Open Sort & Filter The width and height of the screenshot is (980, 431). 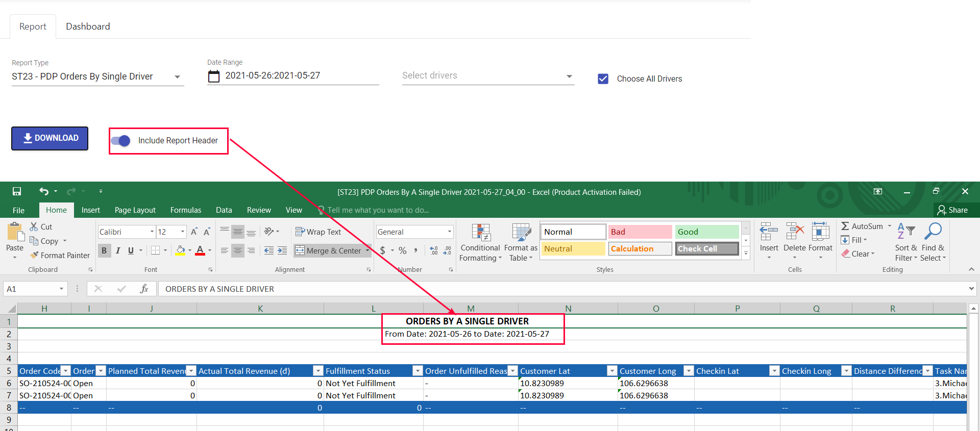pyautogui.click(x=906, y=242)
